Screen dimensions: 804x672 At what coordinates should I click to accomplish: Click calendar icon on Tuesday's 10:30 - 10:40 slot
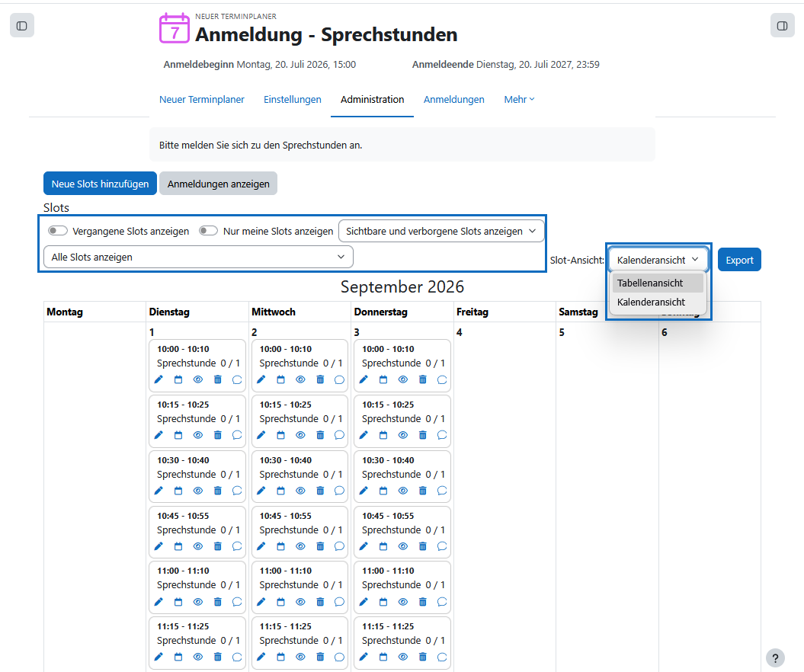click(x=178, y=491)
